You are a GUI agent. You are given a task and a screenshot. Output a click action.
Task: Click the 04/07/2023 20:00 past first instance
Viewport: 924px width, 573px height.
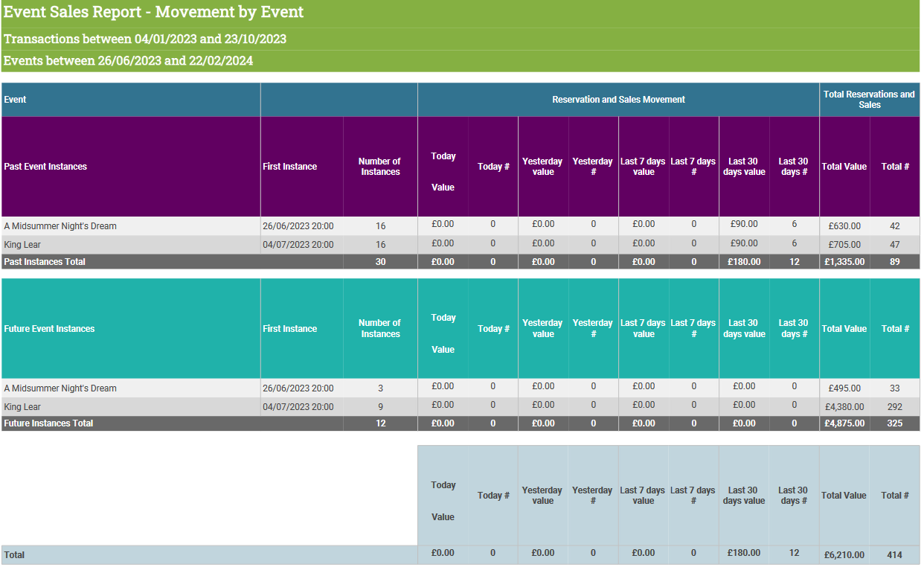298,245
